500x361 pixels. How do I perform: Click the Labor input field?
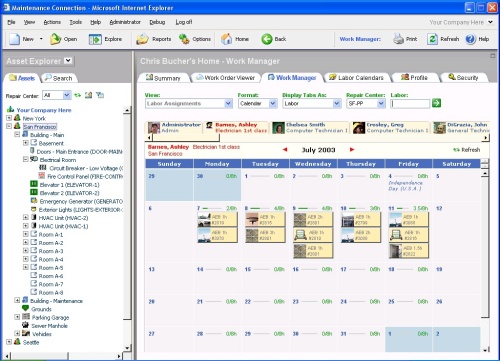(410, 104)
